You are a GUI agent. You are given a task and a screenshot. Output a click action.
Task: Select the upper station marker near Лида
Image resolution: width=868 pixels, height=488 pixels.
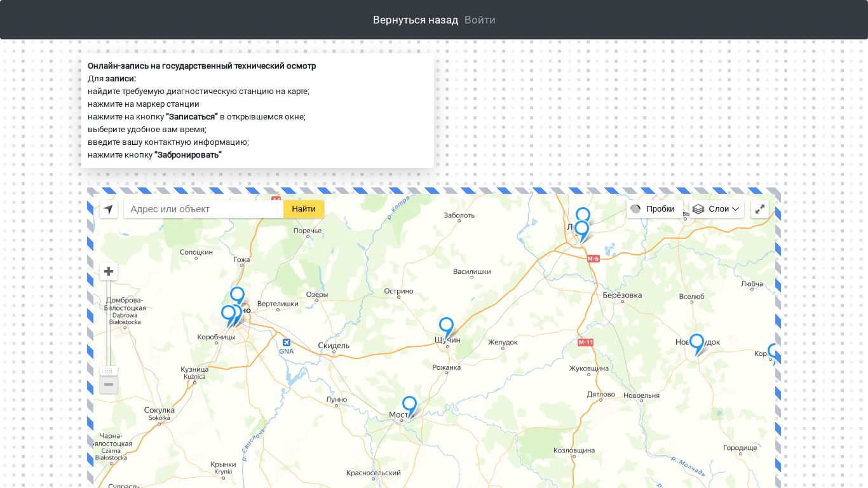tap(583, 215)
